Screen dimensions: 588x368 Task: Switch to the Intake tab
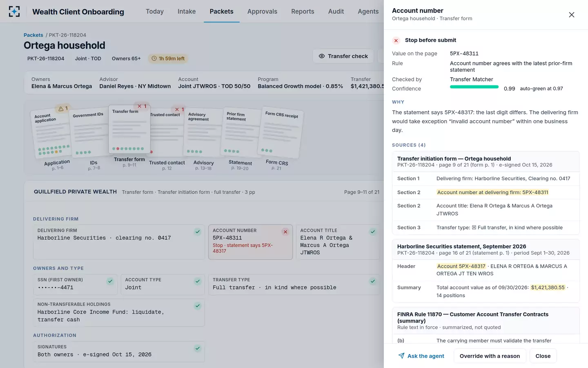[187, 11]
